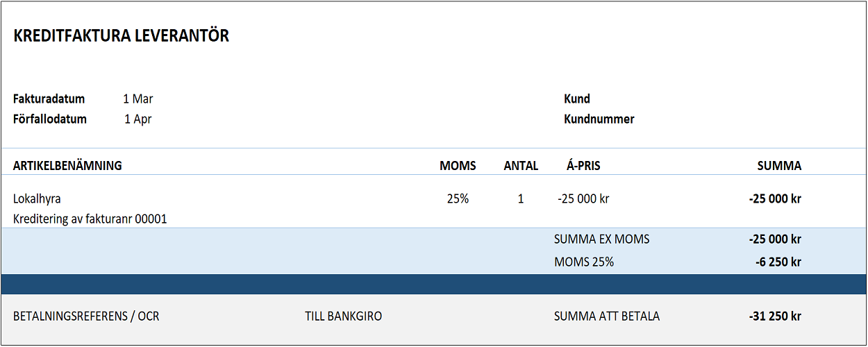The width and height of the screenshot is (868, 347).
Task: Select the BETALNINGSREFERENS / OCR field
Action: pos(86,316)
